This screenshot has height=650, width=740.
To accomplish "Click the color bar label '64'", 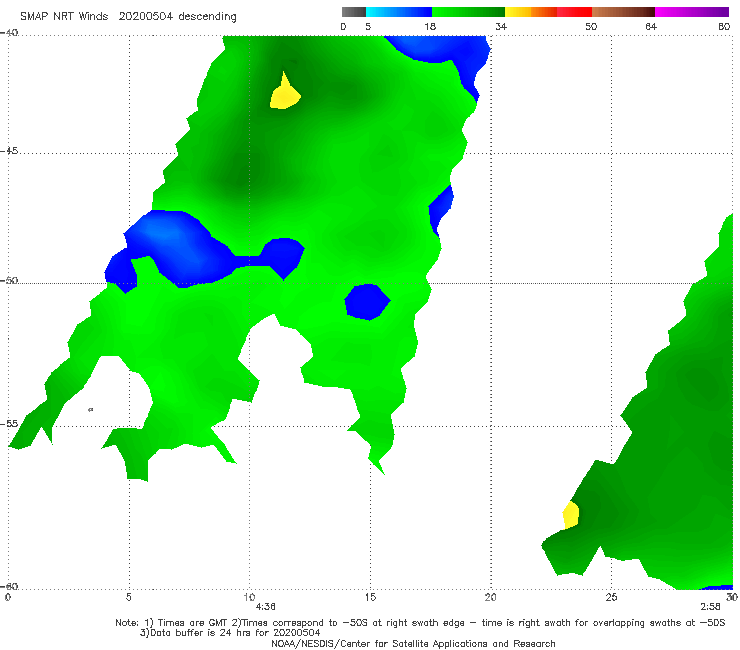I will [x=651, y=27].
